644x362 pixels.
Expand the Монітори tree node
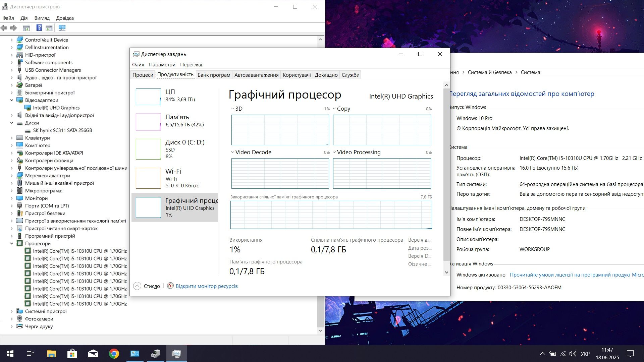[12, 198]
